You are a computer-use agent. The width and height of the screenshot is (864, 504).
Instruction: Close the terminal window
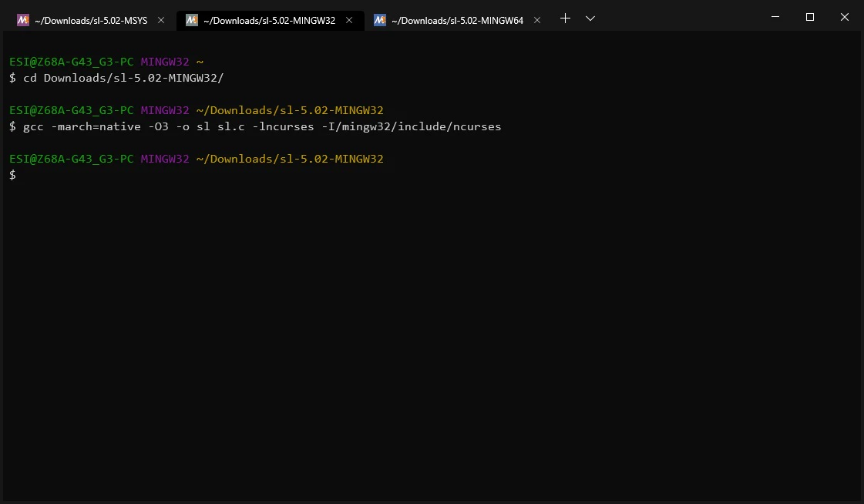(x=845, y=17)
